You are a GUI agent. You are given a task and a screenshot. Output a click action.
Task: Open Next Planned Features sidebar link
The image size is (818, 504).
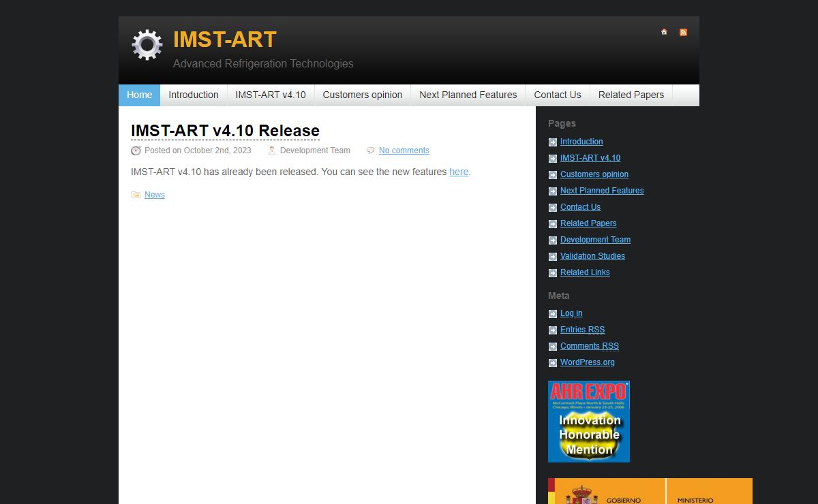tap(602, 191)
